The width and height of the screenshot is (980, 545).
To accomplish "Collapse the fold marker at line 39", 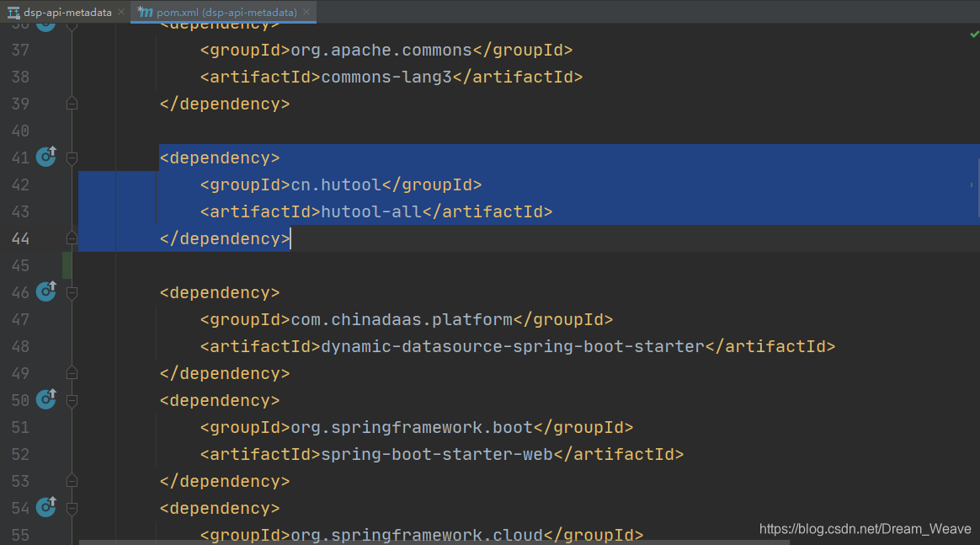I will (x=72, y=104).
